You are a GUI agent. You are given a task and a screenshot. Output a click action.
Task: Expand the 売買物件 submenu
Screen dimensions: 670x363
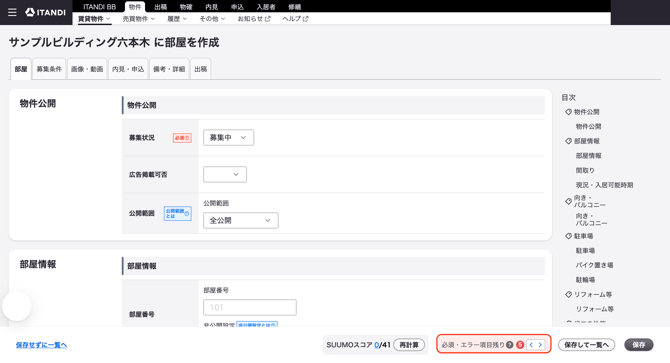[138, 19]
